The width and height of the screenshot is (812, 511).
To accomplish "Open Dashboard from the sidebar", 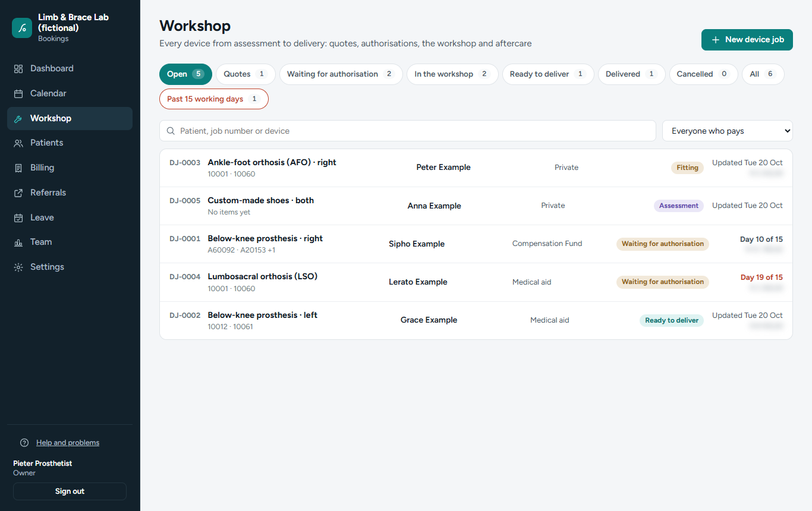I will click(x=70, y=68).
